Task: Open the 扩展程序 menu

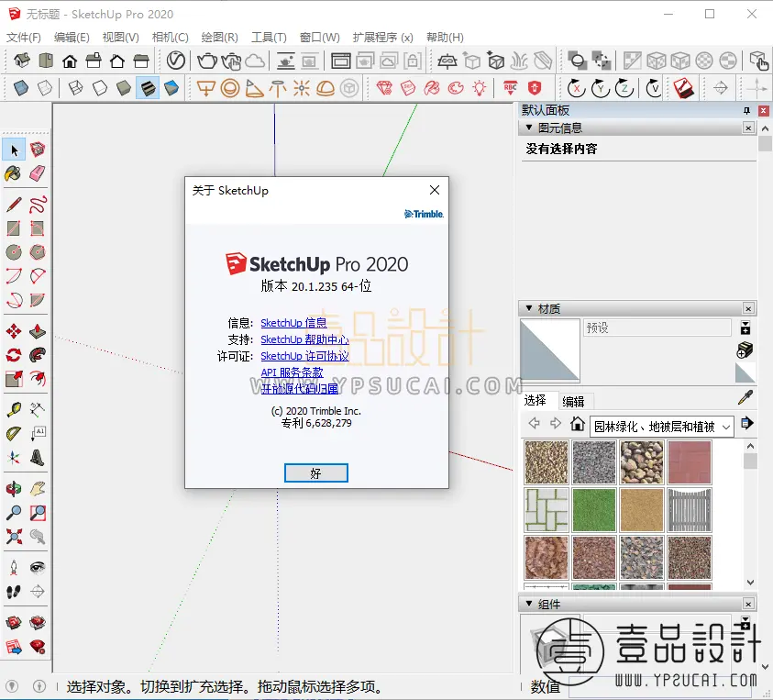Action: [382, 38]
